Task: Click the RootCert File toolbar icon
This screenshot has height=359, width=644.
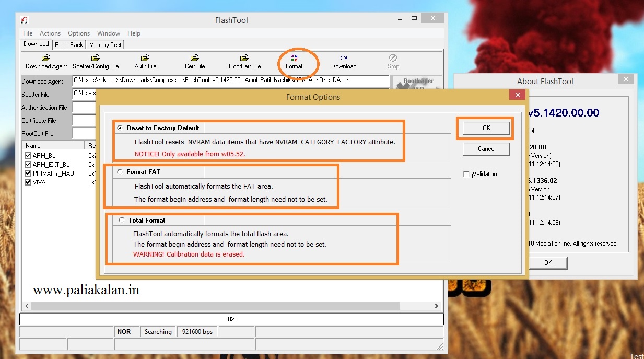Action: [x=244, y=62]
